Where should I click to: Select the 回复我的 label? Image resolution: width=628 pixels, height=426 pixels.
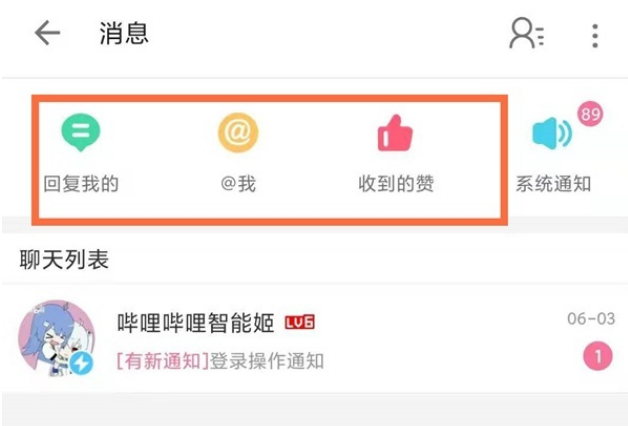click(81, 184)
